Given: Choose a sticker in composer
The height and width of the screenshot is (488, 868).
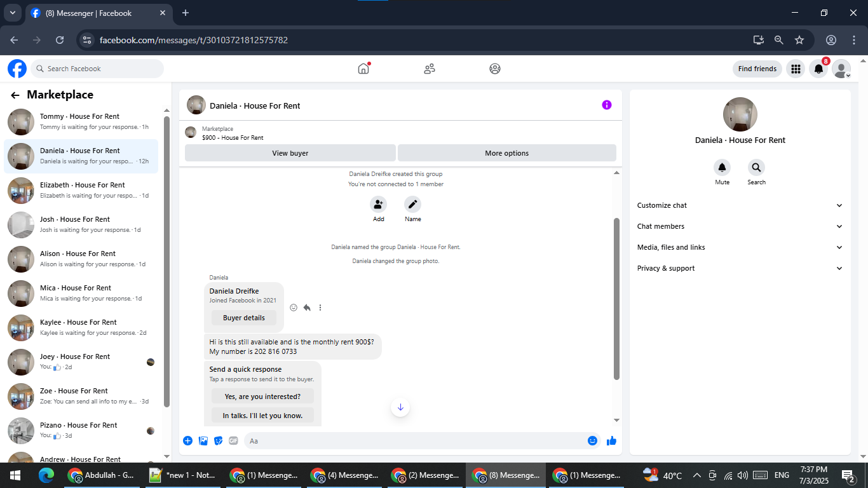Looking at the screenshot, I should click(219, 440).
